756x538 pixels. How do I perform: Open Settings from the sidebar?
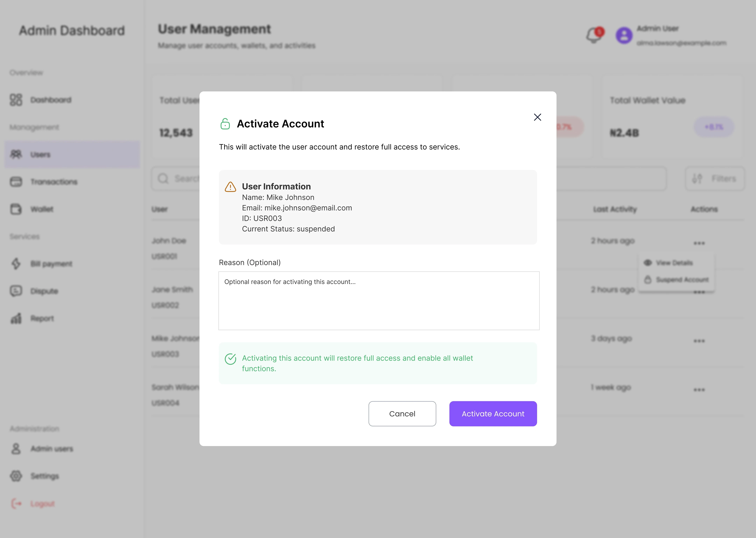pos(45,476)
